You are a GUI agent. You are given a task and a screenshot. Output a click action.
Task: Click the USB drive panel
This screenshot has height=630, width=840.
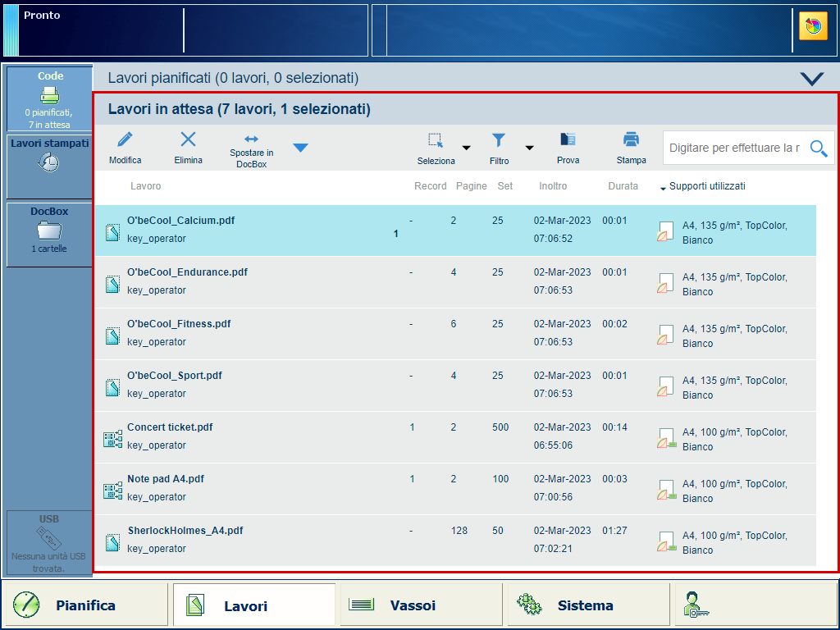pos(49,543)
